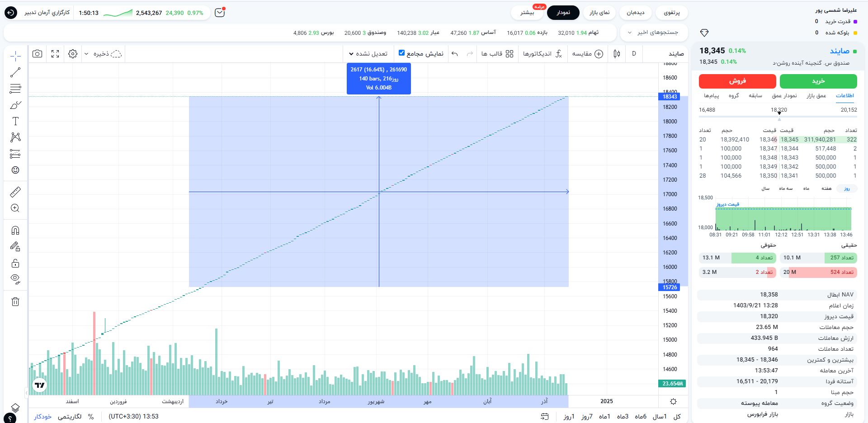Click the diamond icon beside recent searches
Viewport: 868px width, 423px height.
tap(704, 33)
